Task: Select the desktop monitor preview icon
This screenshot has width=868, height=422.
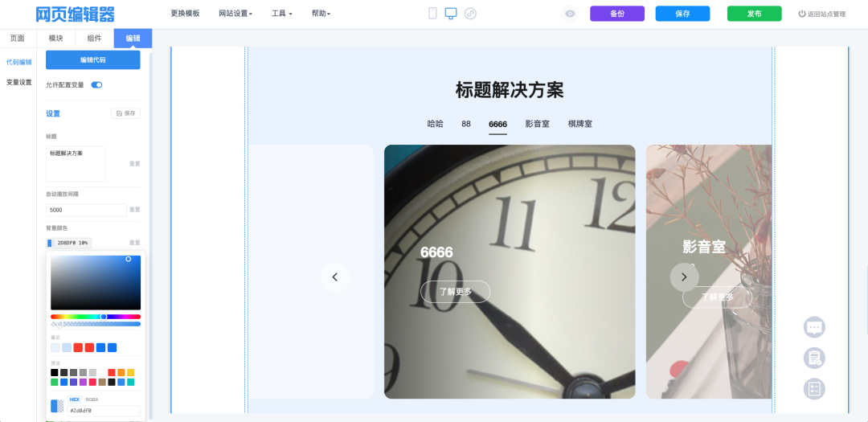Action: tap(451, 14)
